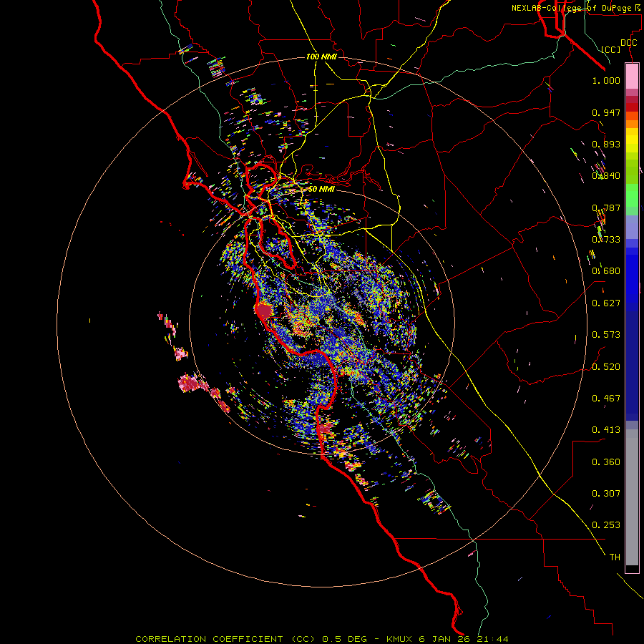Click the 1.000 scale value
The width and height of the screenshot is (644, 644).
[x=606, y=80]
